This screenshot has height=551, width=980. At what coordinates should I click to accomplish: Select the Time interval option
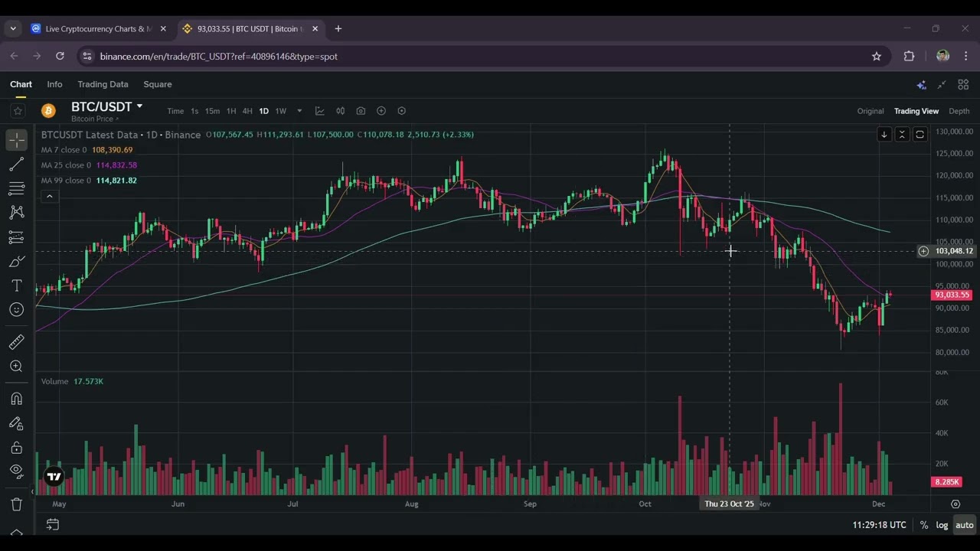[175, 111]
